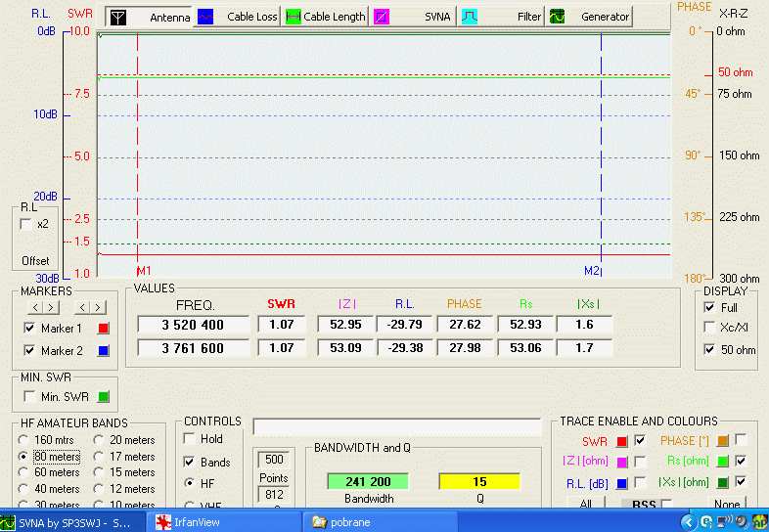This screenshot has height=532, width=769.
Task: Switch to Cable Loss mode
Action: click(239, 17)
